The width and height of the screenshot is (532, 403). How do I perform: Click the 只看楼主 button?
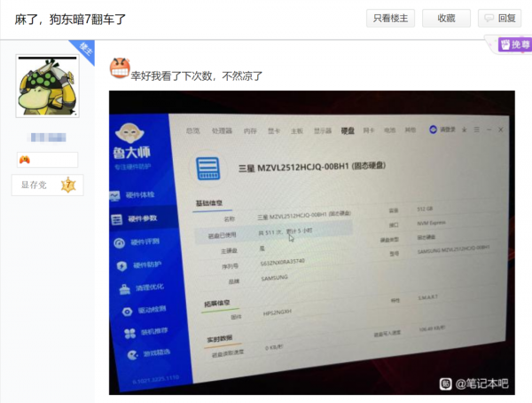[x=390, y=19]
